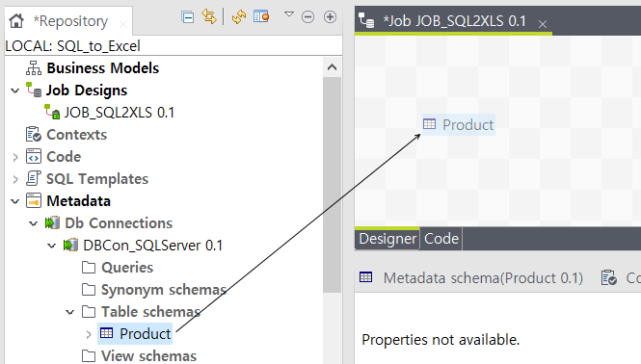Collapse the Table schemas node

click(x=70, y=312)
